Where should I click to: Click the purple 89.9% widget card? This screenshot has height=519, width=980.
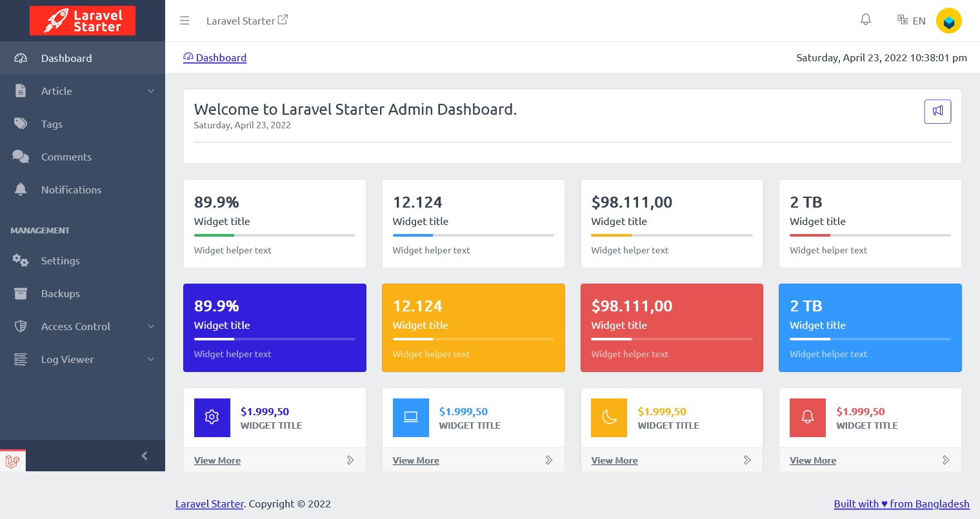275,328
